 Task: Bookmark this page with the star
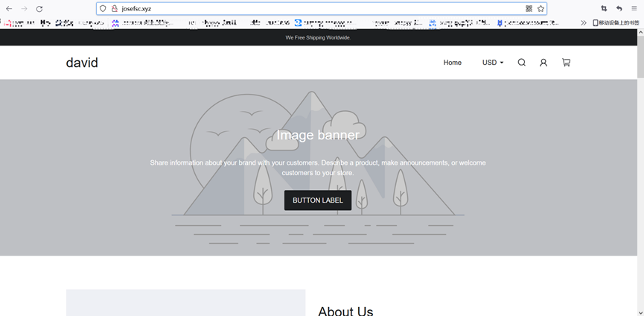pos(541,9)
